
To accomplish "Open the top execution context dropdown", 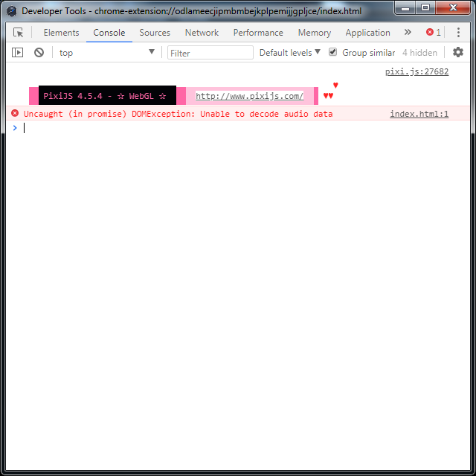I will pos(107,53).
